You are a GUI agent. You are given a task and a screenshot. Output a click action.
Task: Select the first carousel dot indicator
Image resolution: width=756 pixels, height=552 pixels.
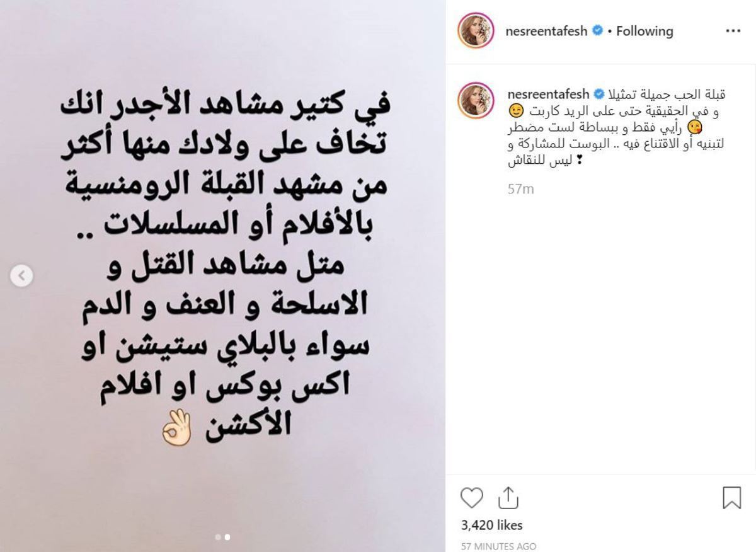tap(218, 538)
